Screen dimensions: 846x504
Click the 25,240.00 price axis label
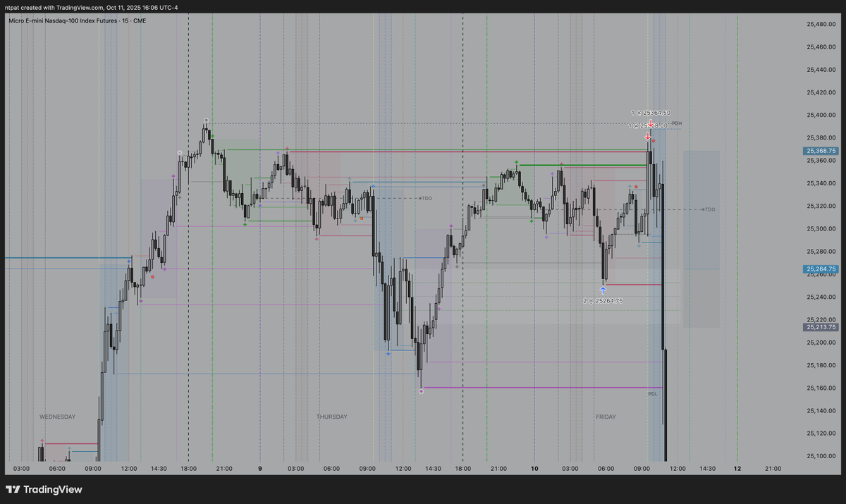click(821, 297)
